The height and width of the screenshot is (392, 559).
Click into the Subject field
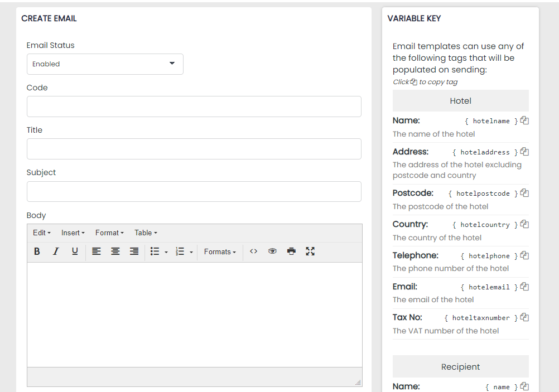194,192
